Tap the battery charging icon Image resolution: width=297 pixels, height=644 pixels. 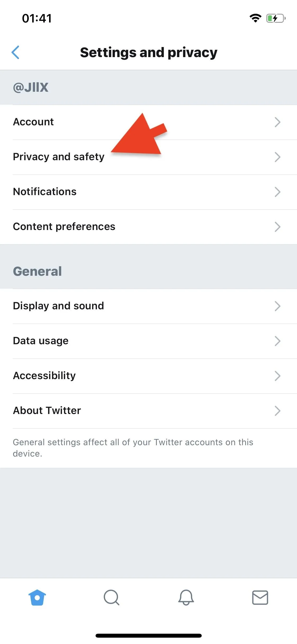276,18
